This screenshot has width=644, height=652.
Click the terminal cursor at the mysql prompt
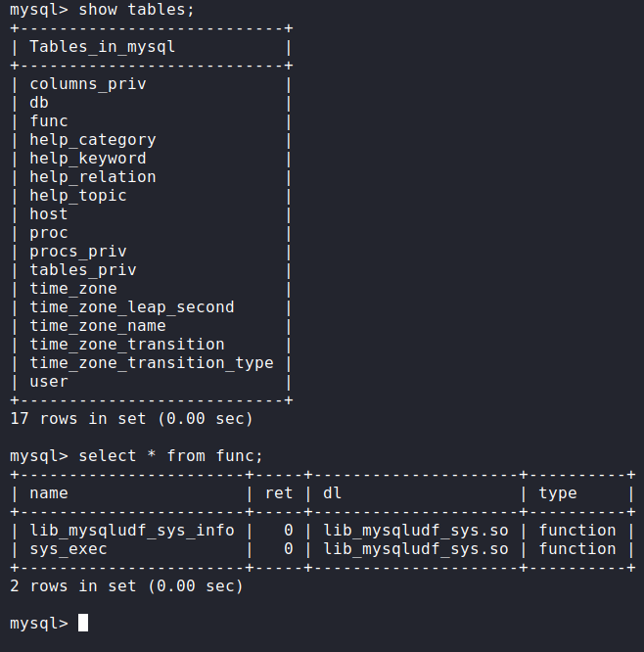point(83,623)
